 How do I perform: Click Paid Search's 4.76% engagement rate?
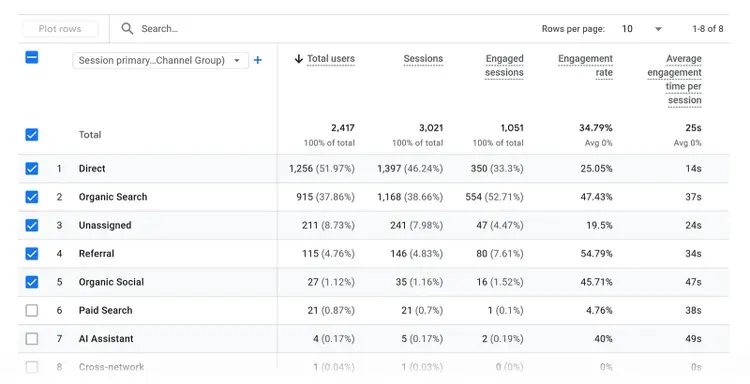pyautogui.click(x=599, y=310)
